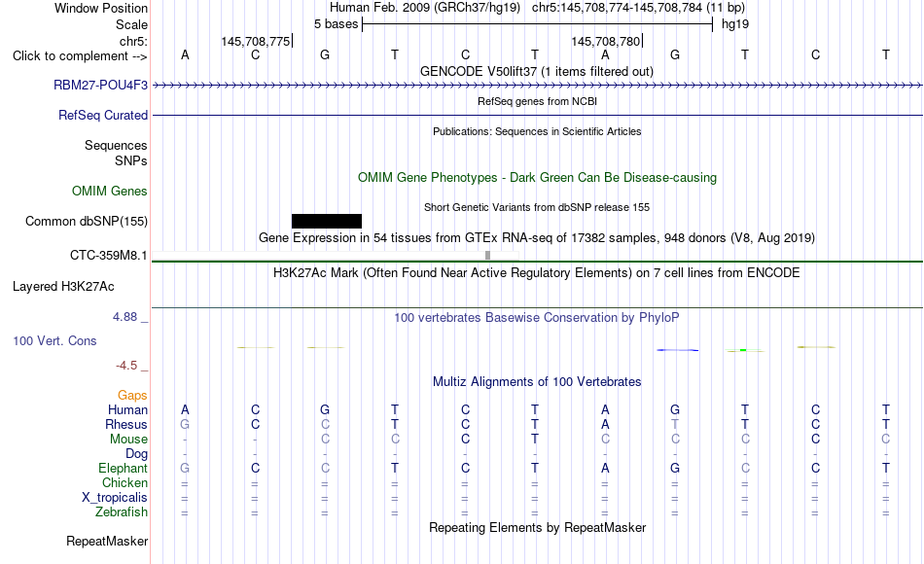Image resolution: width=924 pixels, height=564 pixels.
Task: Click the SNPs track label
Action: (131, 160)
